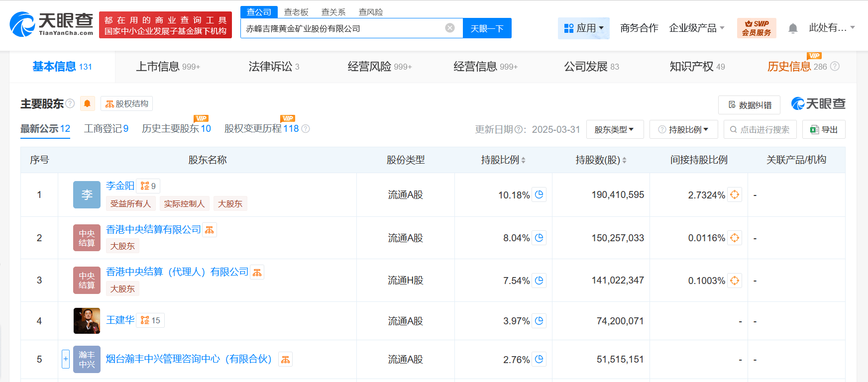The width and height of the screenshot is (868, 382).
Task: Open 股权变更历程 sub-tab
Action: 261,129
